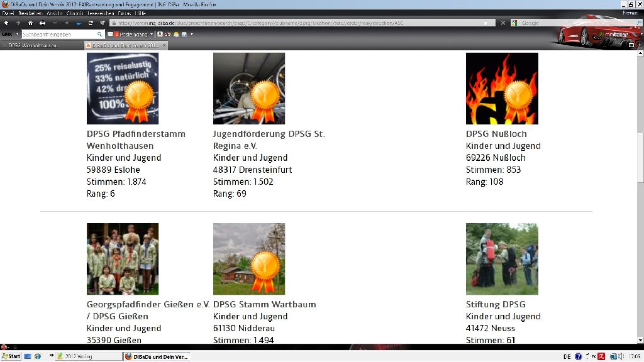Click the scrollbar up arrow
Image resolution: width=644 pixels, height=362 pixels.
coord(640,54)
